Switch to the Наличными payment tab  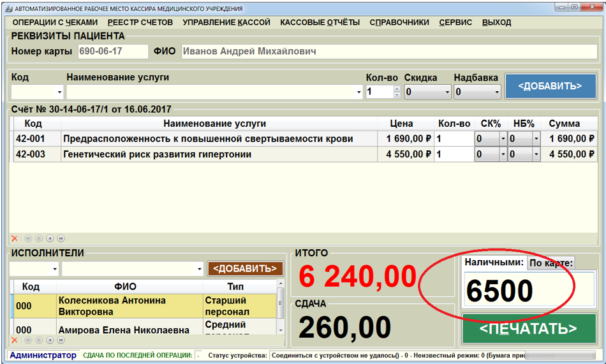(x=494, y=263)
